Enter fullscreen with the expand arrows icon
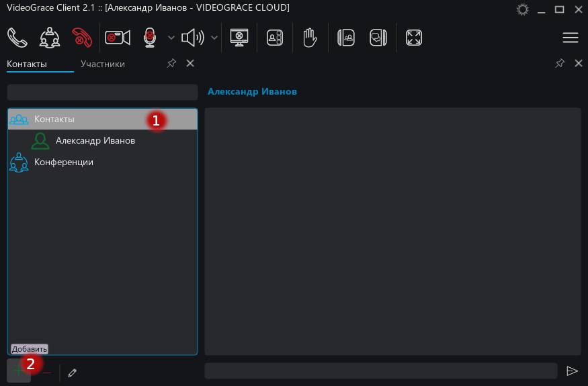This screenshot has height=386, width=588. pyautogui.click(x=414, y=38)
